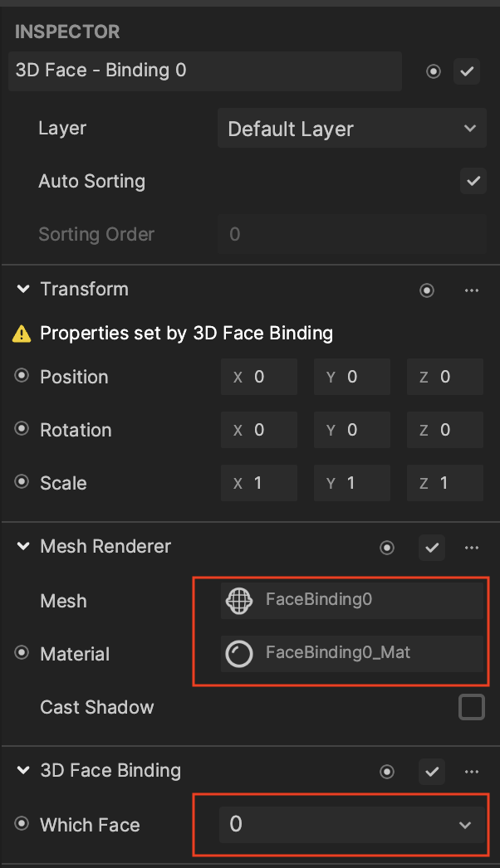Toggle the Mesh Renderer component checkbox
This screenshot has width=500, height=868.
432,548
